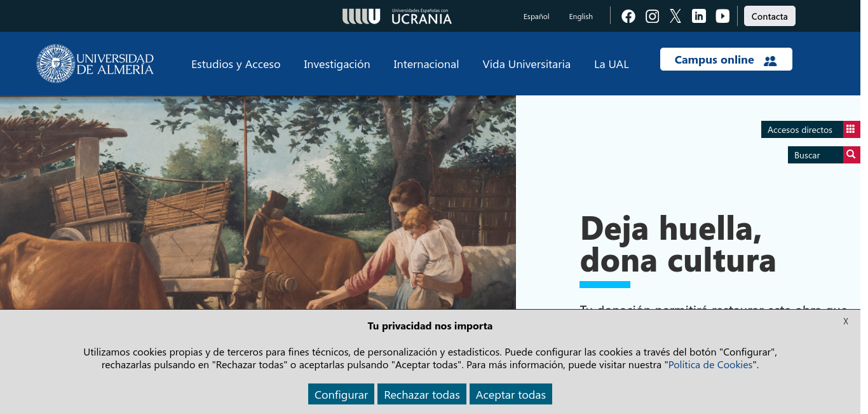Expand the Investigación menu
The width and height of the screenshot is (868, 414).
(x=337, y=64)
